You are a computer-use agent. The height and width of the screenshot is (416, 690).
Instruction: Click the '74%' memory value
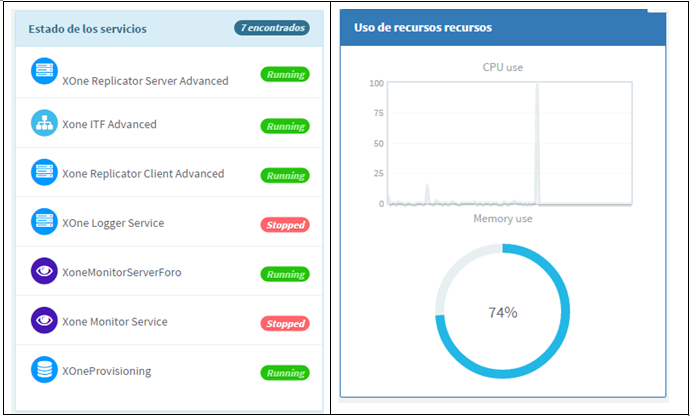[x=503, y=313]
